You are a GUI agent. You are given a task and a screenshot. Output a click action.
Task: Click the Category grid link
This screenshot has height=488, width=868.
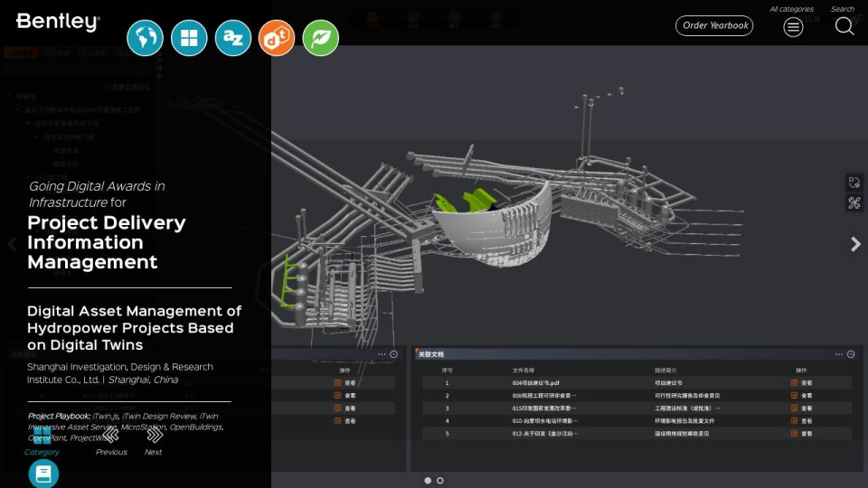[x=42, y=437]
